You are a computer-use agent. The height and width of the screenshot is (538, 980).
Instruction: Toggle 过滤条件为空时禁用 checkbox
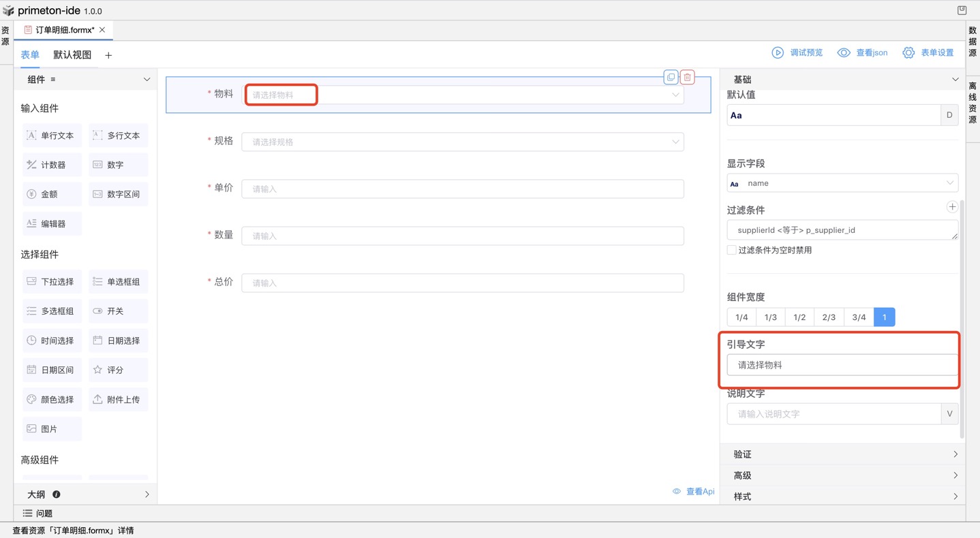[732, 250]
